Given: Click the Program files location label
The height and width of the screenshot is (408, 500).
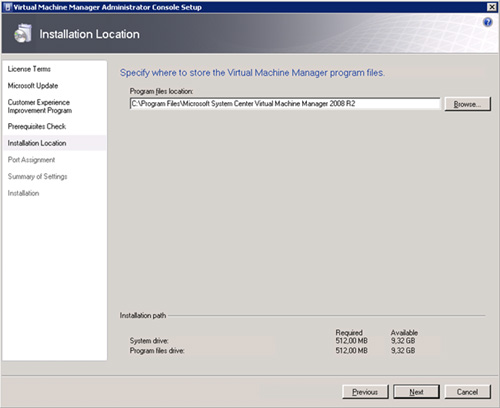Looking at the screenshot, I should [x=161, y=91].
